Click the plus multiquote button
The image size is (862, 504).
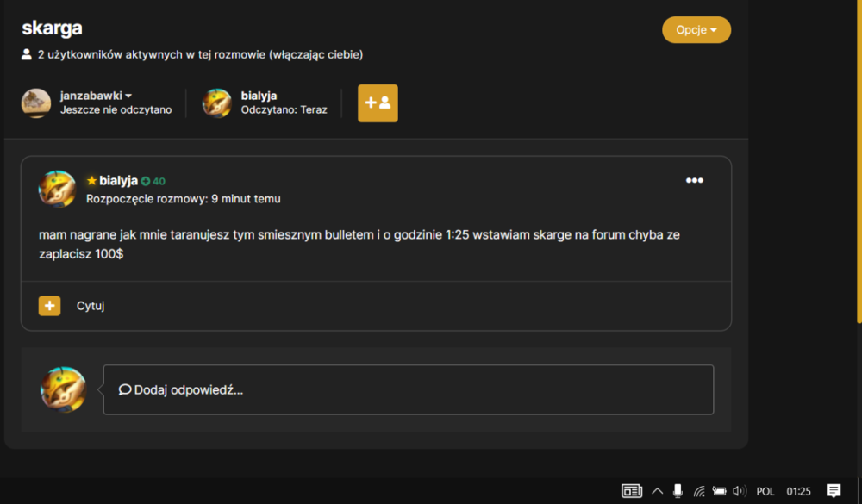pos(49,306)
